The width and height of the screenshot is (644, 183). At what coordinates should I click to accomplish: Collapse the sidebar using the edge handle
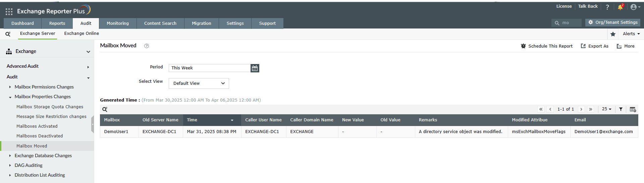tap(93, 124)
